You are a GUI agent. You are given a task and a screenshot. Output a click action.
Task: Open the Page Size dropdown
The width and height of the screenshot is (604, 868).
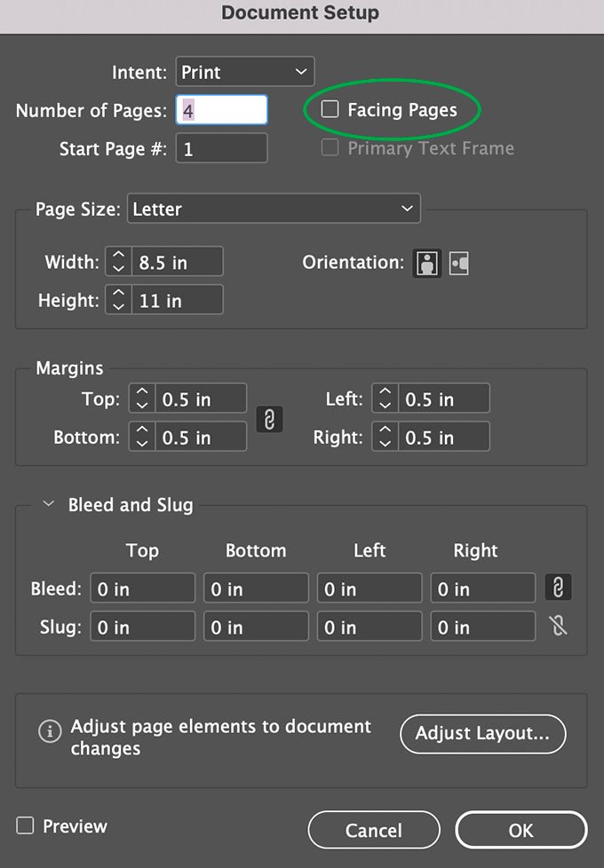(273, 209)
